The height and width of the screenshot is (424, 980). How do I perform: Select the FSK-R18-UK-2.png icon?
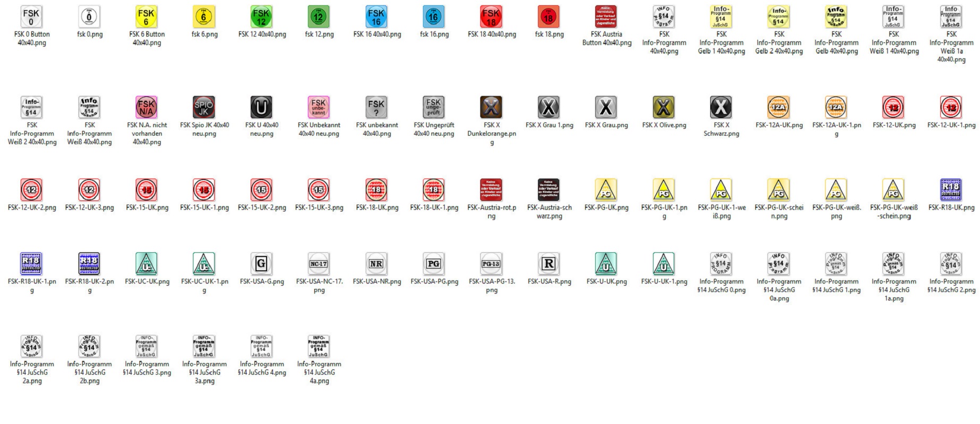click(x=89, y=263)
